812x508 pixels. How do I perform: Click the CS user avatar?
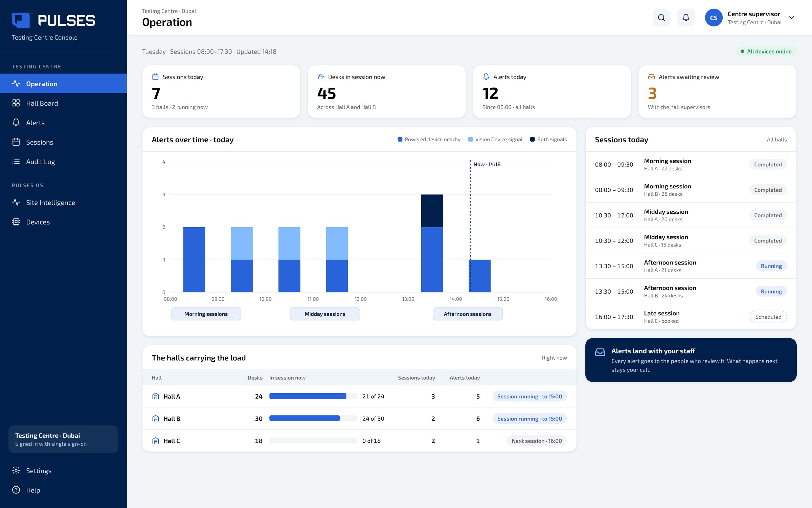tap(714, 18)
